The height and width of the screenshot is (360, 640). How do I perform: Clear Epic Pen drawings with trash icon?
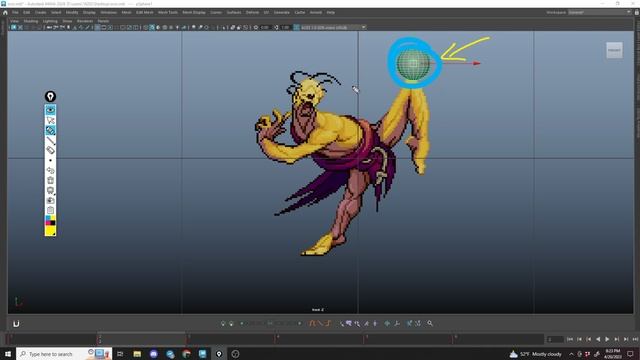(50, 180)
